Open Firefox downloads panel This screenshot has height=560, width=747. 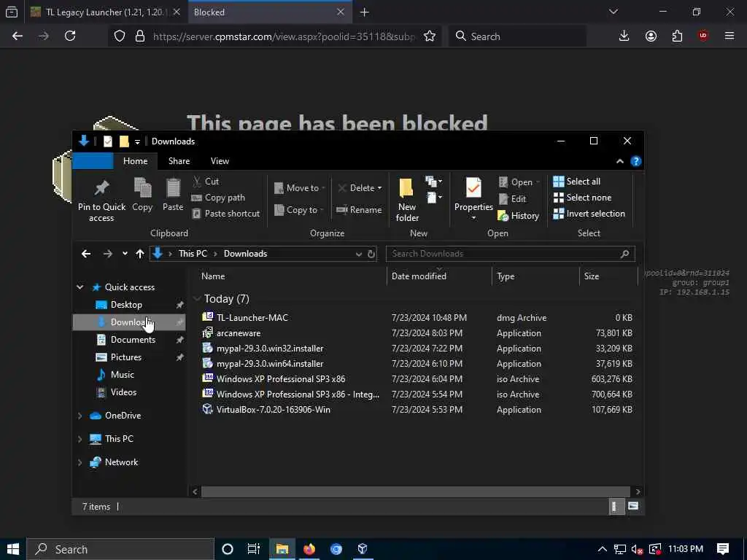(624, 36)
